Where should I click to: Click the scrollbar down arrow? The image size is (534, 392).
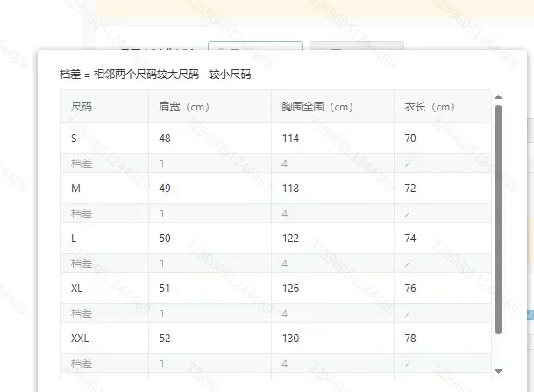(x=498, y=371)
